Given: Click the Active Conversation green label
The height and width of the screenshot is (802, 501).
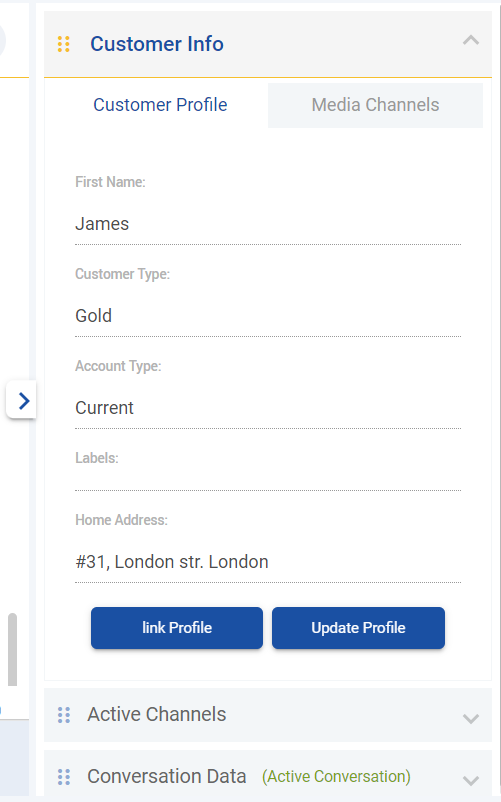Looking at the screenshot, I should coord(336,776).
